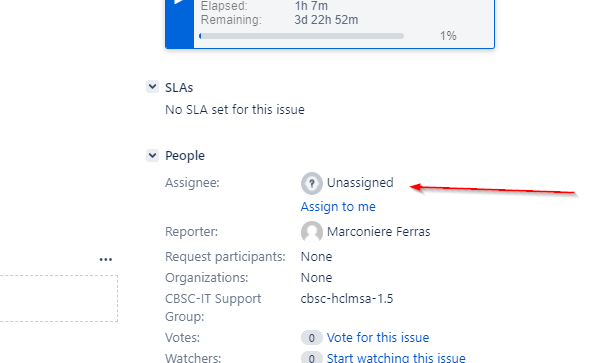
Task: Click Marconiere Ferras reporter avatar
Action: [311, 232]
